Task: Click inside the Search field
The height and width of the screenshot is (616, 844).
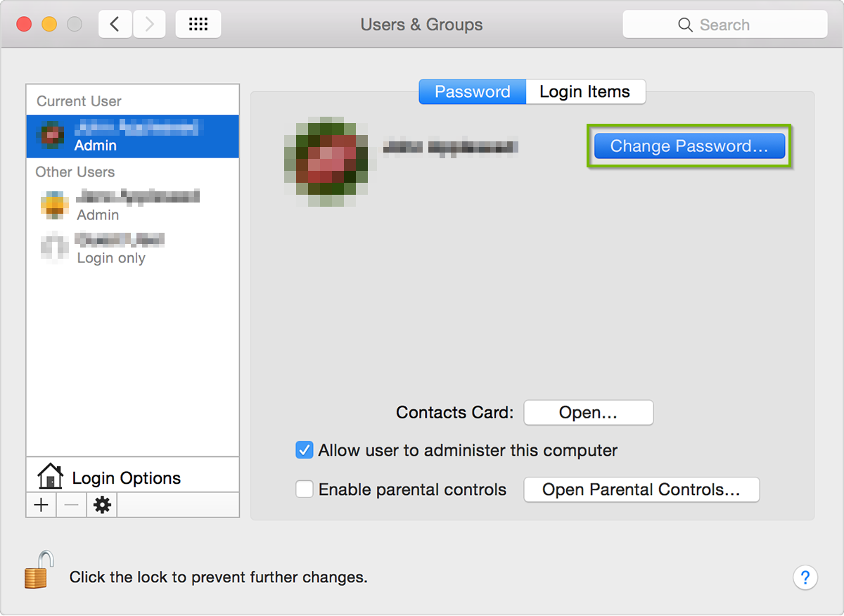Action: coord(731,24)
